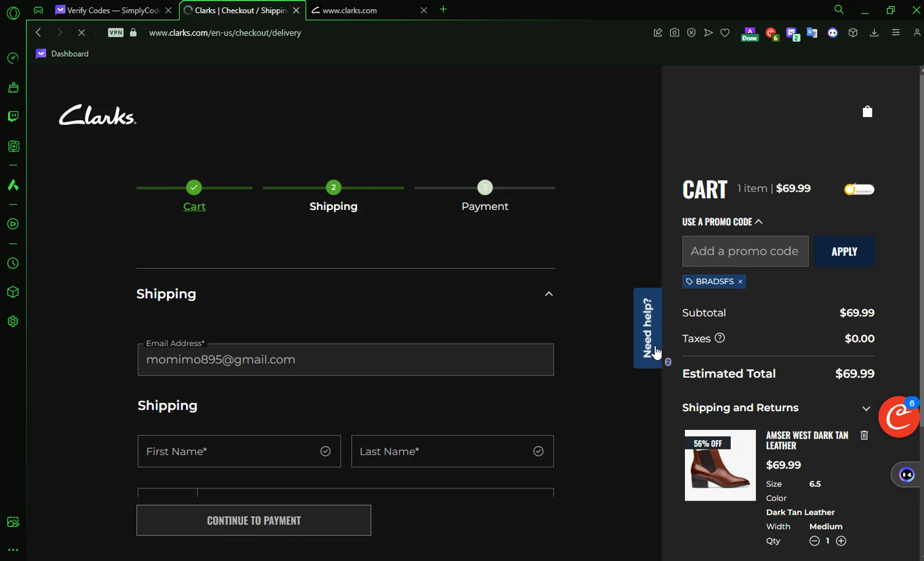Viewport: 924px width, 561px height.
Task: Toggle the yellow secured switch near Cart
Action: [x=859, y=190]
